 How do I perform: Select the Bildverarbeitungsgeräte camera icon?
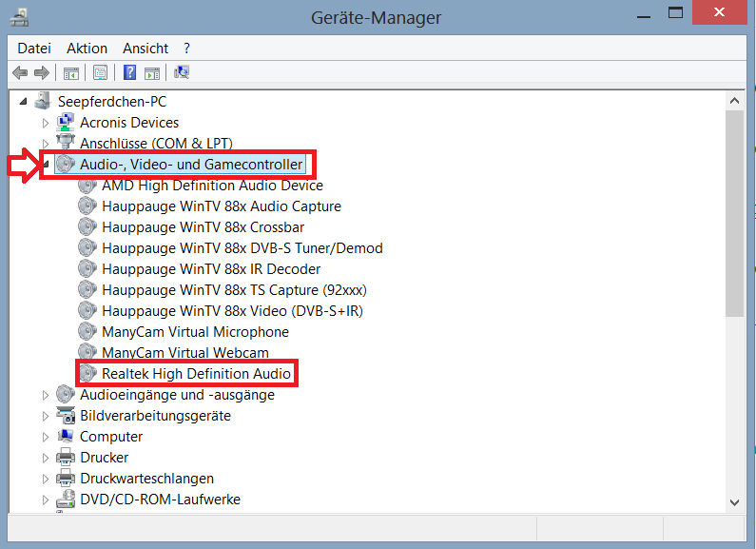point(66,416)
